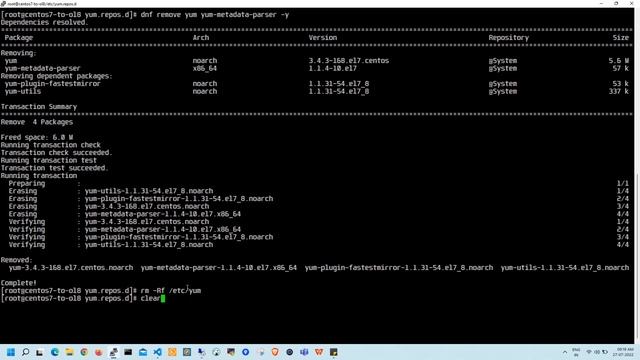Open Task View from taskbar
This screenshot has width=640, height=360.
point(40,352)
